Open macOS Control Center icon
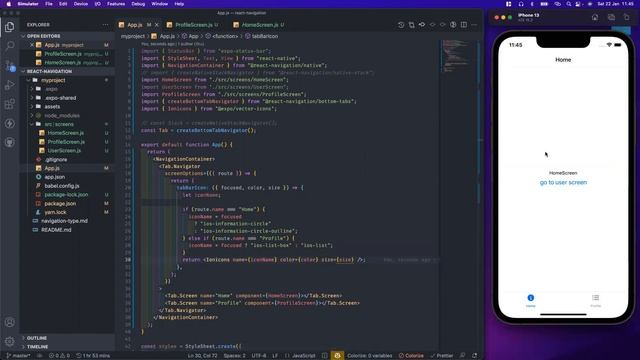 pyautogui.click(x=578, y=4)
